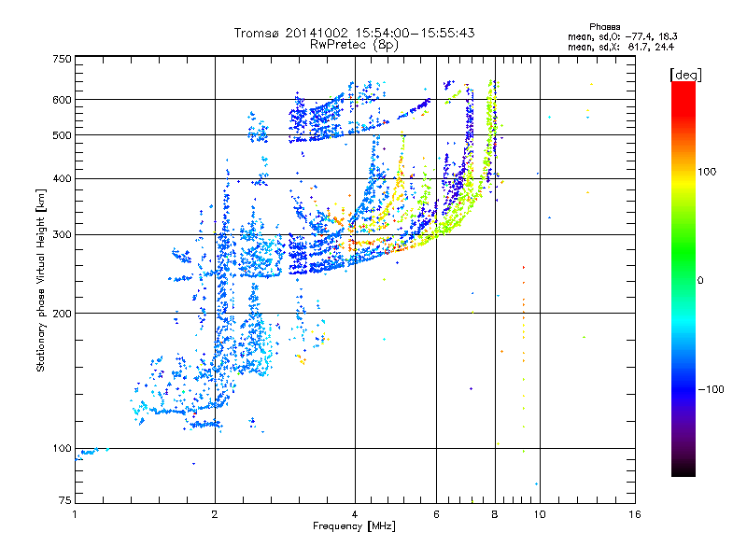Click the y-axis tick label "200"
747x560 pixels.
click(62, 314)
